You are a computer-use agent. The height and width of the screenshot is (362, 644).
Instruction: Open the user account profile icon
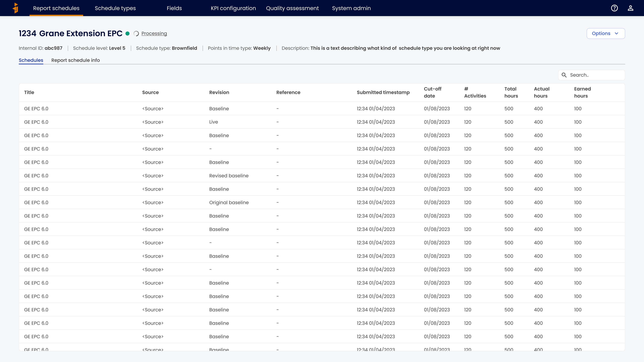(x=631, y=8)
